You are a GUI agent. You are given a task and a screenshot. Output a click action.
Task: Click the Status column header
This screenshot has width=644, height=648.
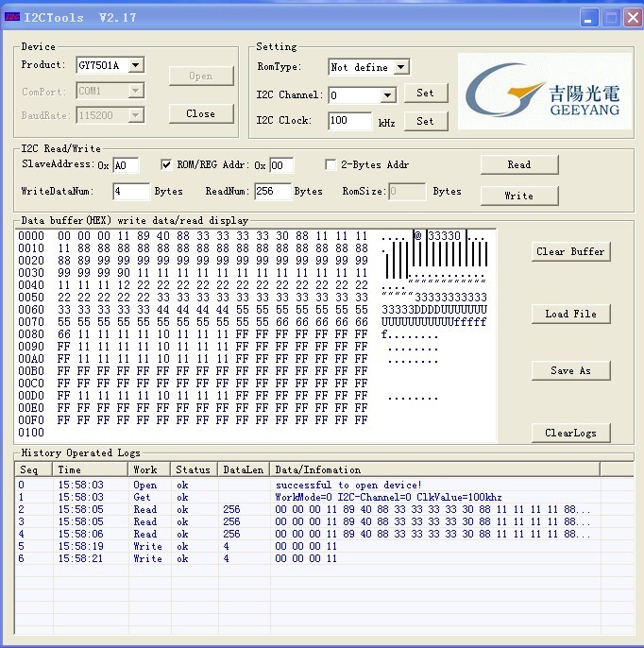[195, 469]
